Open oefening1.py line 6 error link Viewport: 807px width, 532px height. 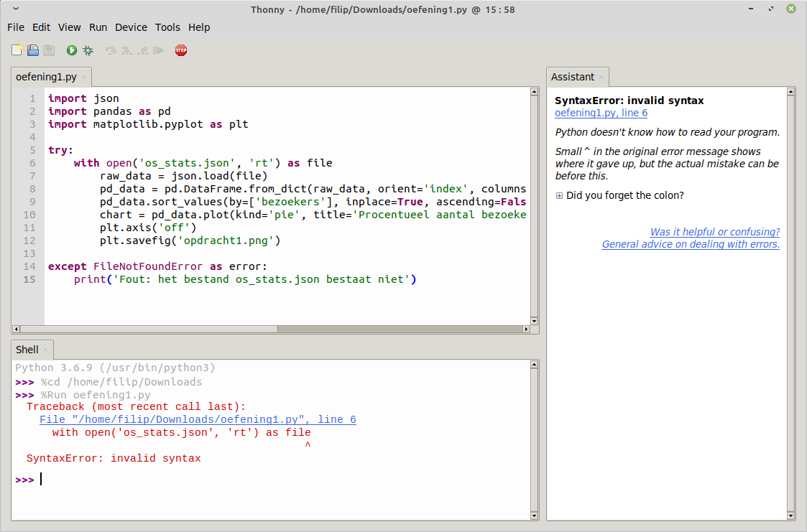601,113
